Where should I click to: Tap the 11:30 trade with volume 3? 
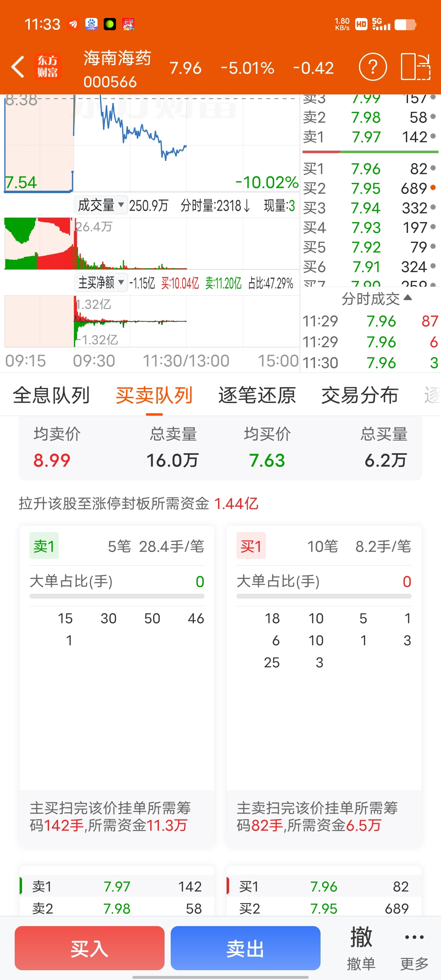(x=370, y=363)
